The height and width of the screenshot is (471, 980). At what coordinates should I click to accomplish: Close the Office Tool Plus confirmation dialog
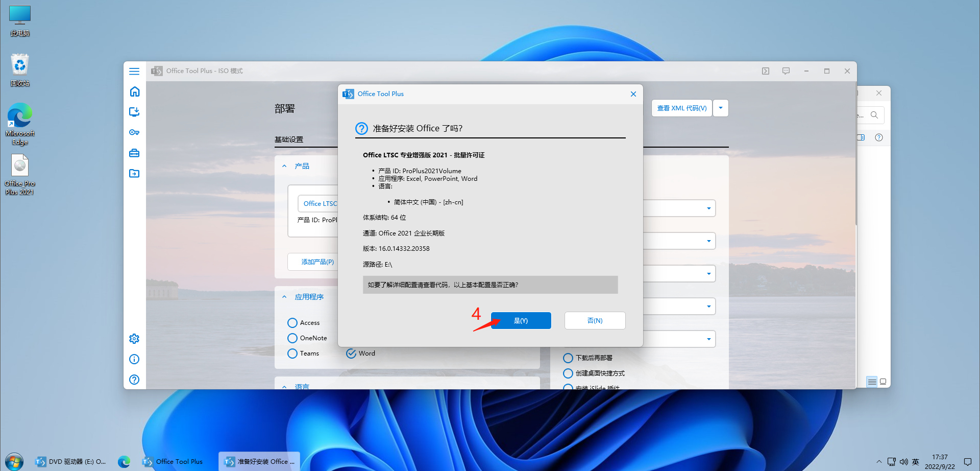[633, 94]
